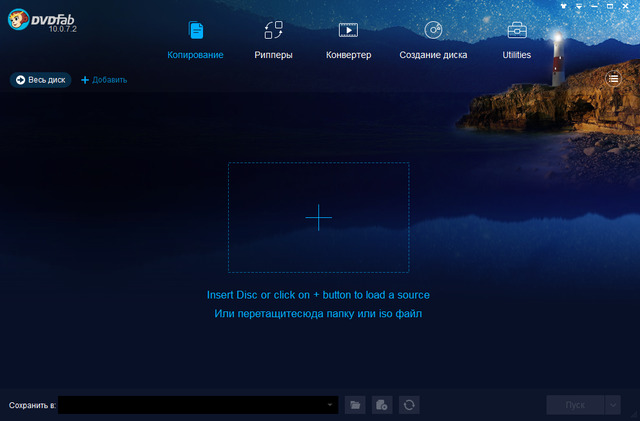Click the Utilities toolbox icon

517,30
